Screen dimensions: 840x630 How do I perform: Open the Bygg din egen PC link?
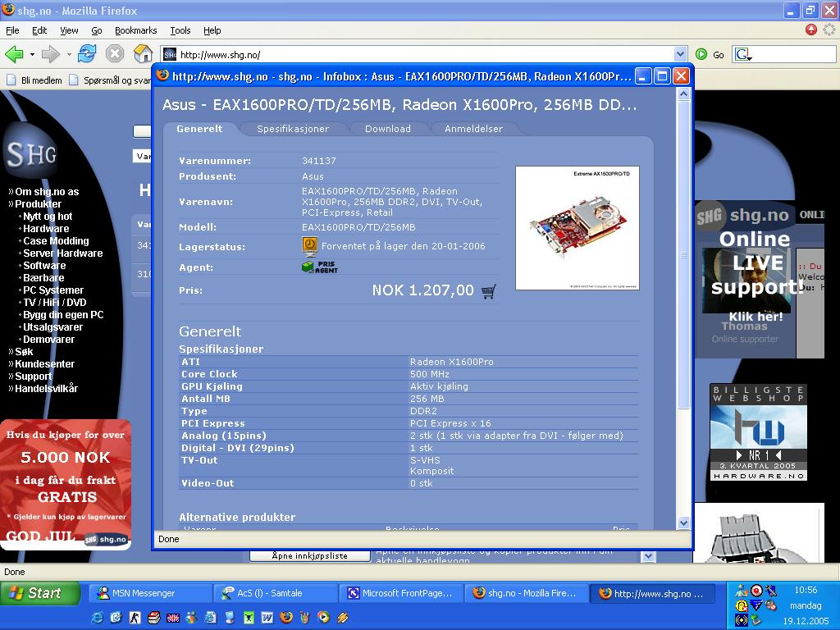tap(63, 315)
